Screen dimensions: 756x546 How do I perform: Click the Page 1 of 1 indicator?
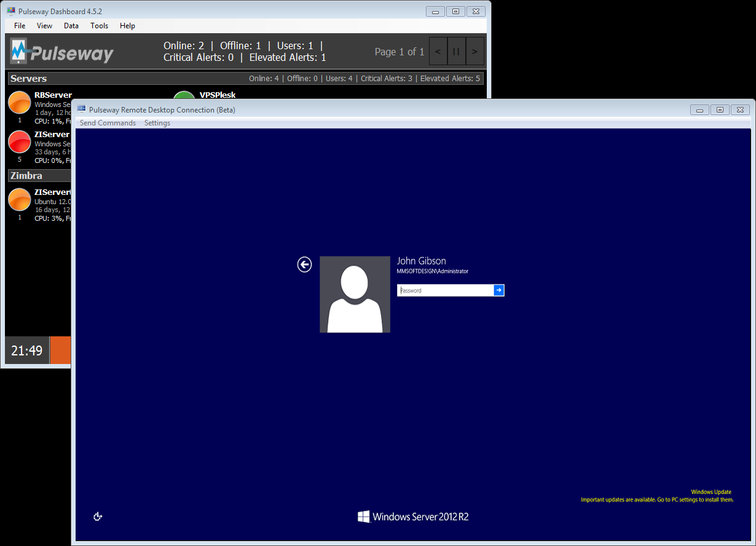(400, 52)
